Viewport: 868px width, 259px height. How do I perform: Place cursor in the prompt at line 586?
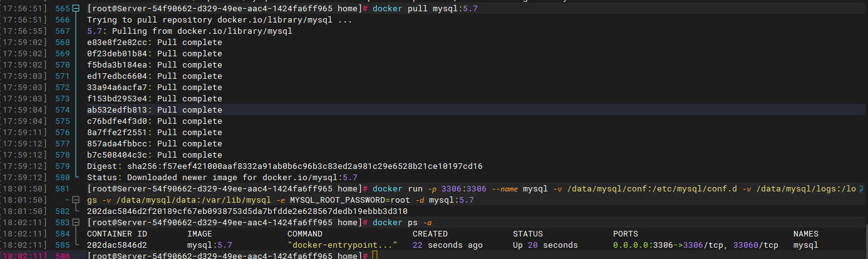click(375, 256)
